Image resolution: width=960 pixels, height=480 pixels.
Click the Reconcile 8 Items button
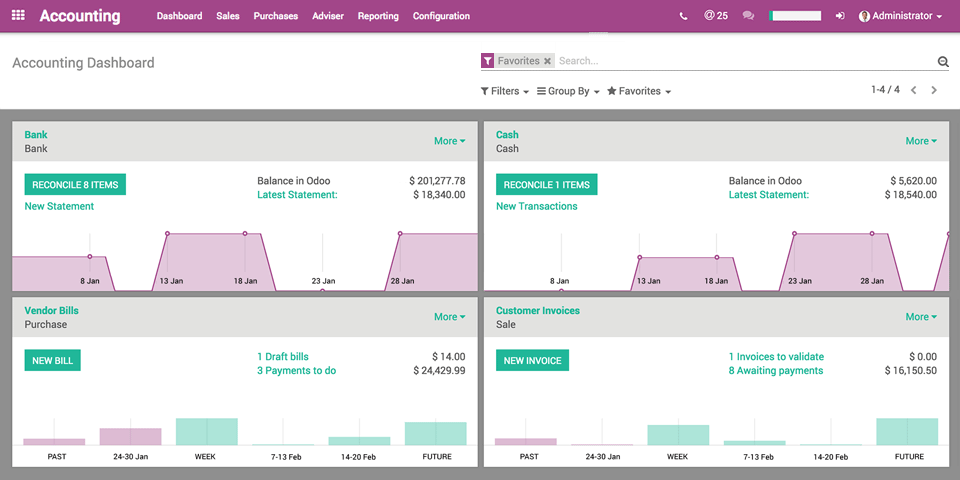point(75,185)
